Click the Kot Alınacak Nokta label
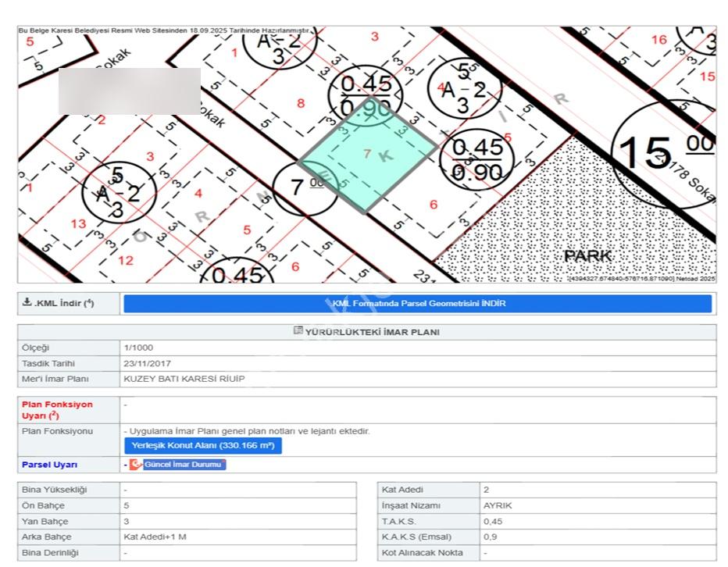This screenshot has width=728, height=567. tap(422, 553)
